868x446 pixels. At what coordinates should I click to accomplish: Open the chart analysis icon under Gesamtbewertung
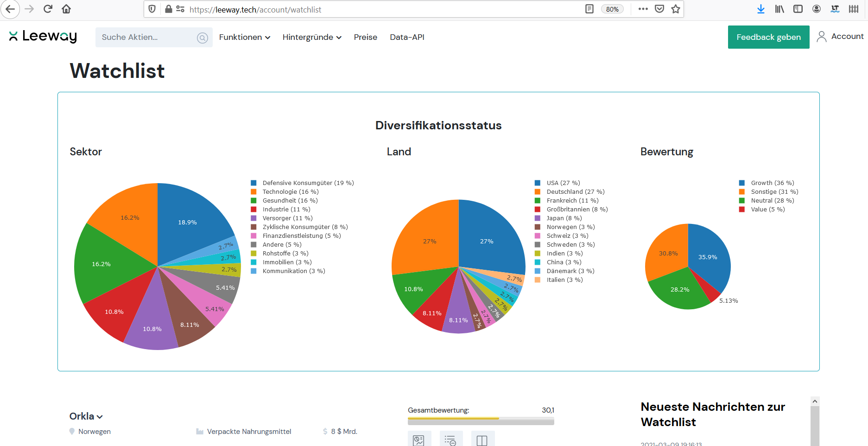pyautogui.click(x=419, y=440)
